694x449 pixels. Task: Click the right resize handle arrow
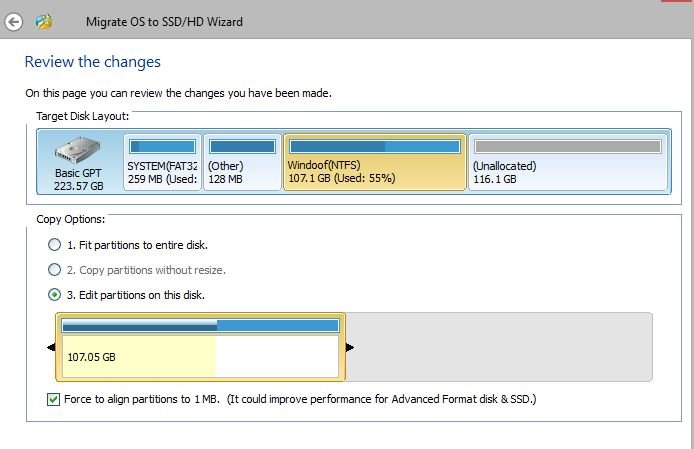point(350,348)
